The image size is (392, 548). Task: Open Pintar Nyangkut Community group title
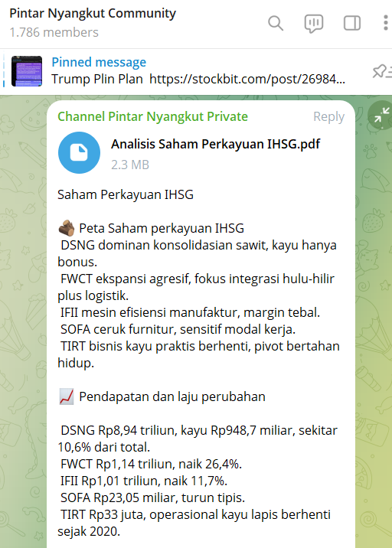[x=93, y=13]
